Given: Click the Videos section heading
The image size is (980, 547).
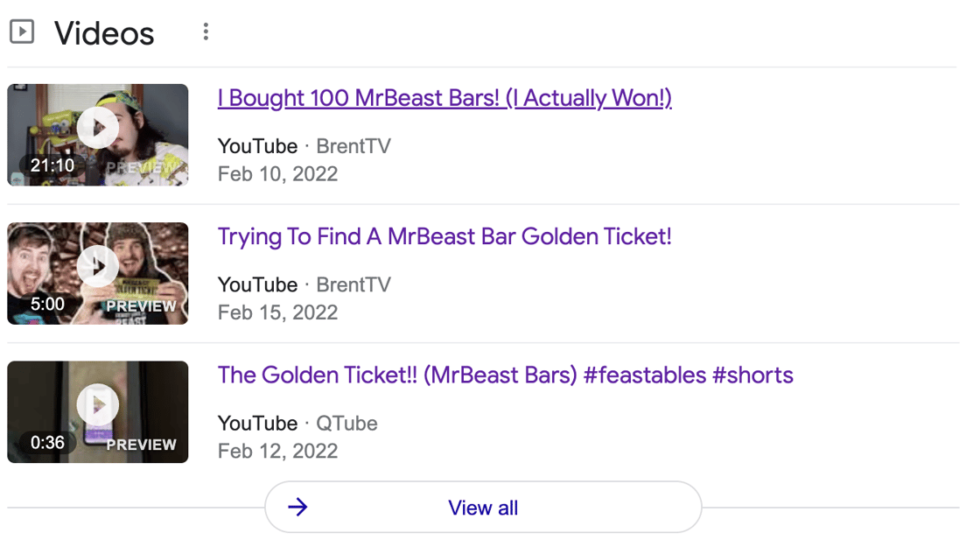Looking at the screenshot, I should [x=104, y=33].
